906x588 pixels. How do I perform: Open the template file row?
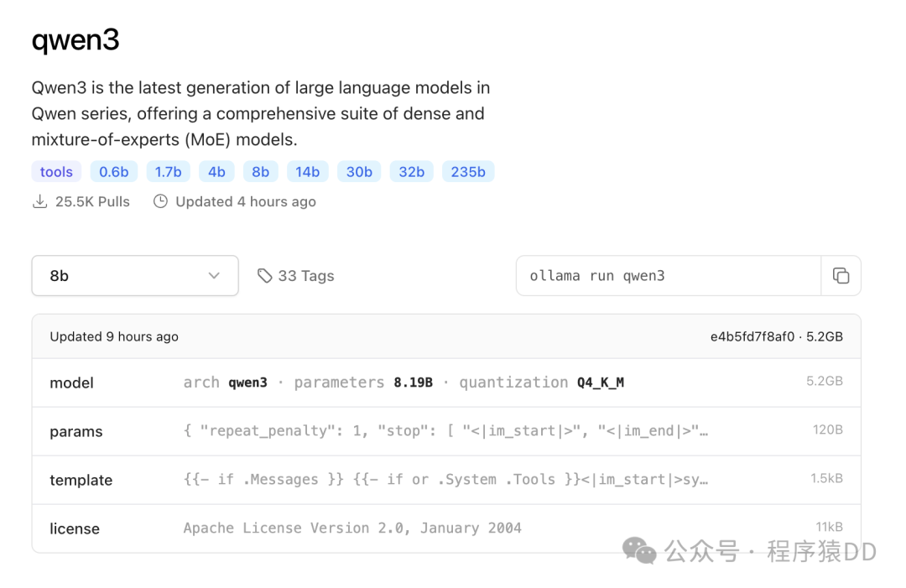[446, 480]
